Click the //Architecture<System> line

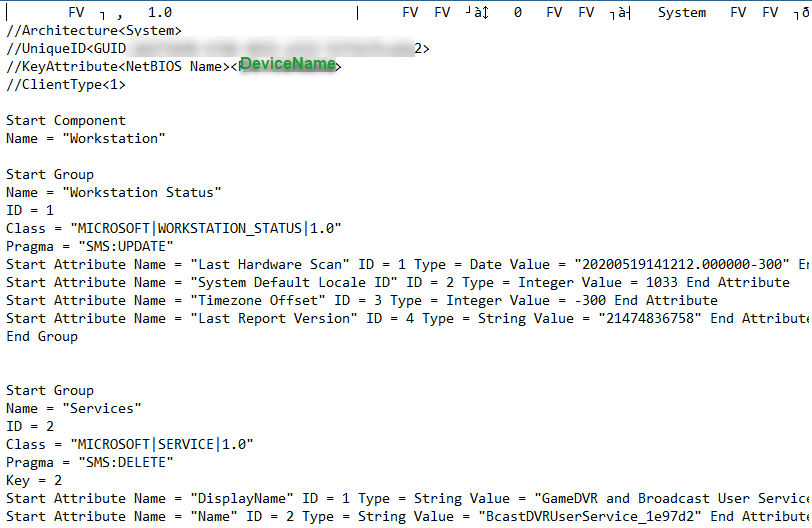[x=94, y=31]
